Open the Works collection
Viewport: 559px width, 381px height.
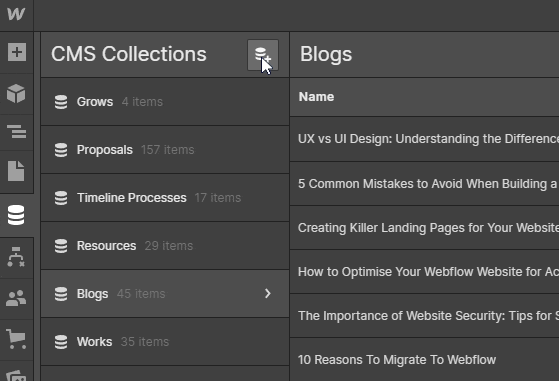pyautogui.click(x=165, y=341)
